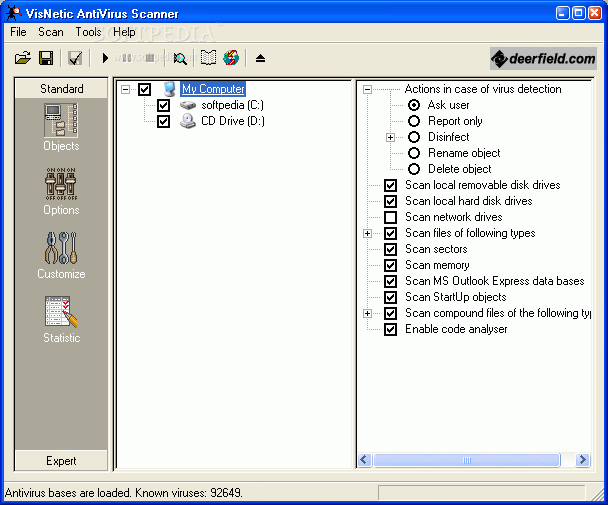Click the globe update icon
The image size is (608, 505).
[x=231, y=58]
